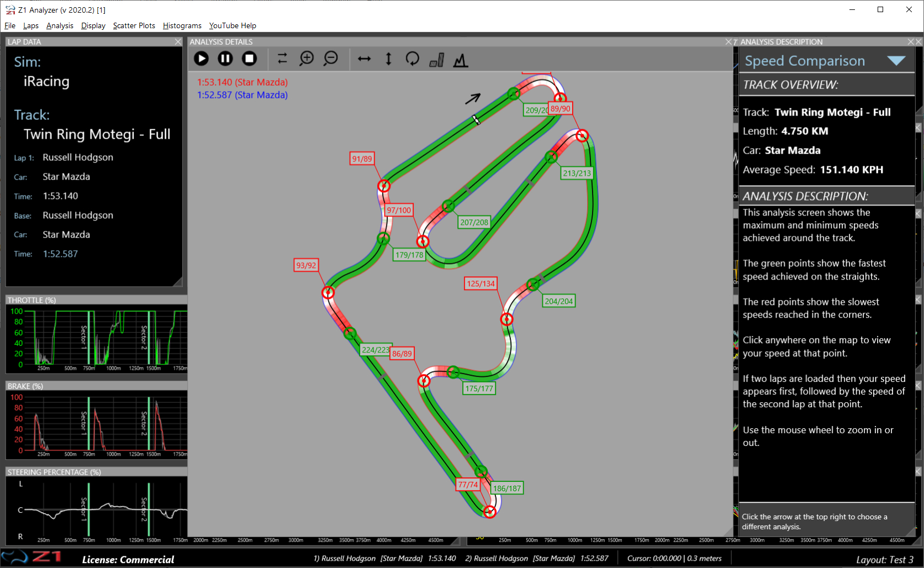Click the 77/74 hairpin speed label
This screenshot has width=924, height=568.
click(x=468, y=485)
